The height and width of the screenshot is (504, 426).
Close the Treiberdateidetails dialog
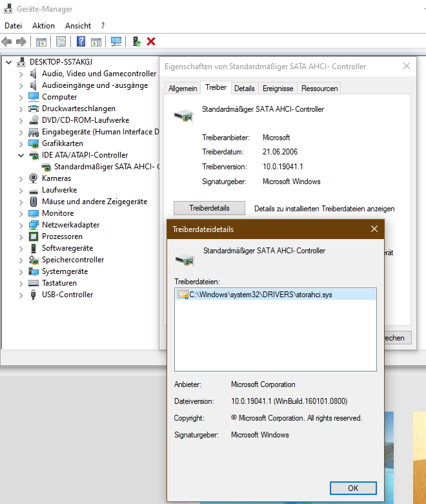tap(374, 229)
